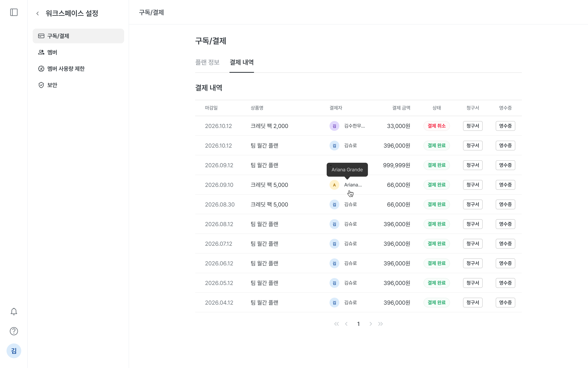Open 영수증 for the 999,999원 payment
Viewport: 588px width, 368px height.
click(x=505, y=165)
